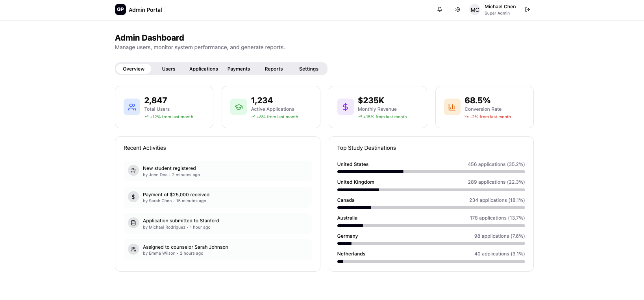644x300 pixels.
Task: Click the GP logo icon
Action: tap(120, 9)
